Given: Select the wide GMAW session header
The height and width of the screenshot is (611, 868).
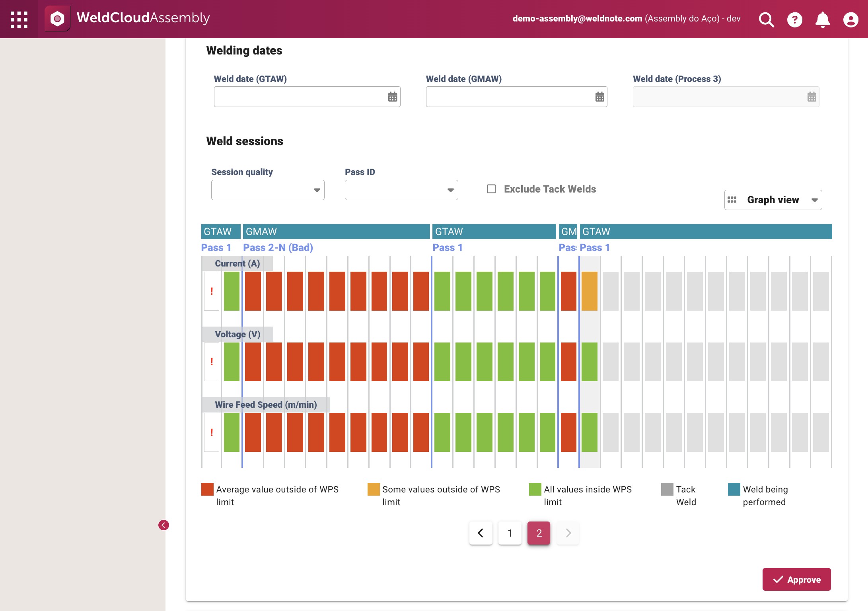Looking at the screenshot, I should pos(337,232).
